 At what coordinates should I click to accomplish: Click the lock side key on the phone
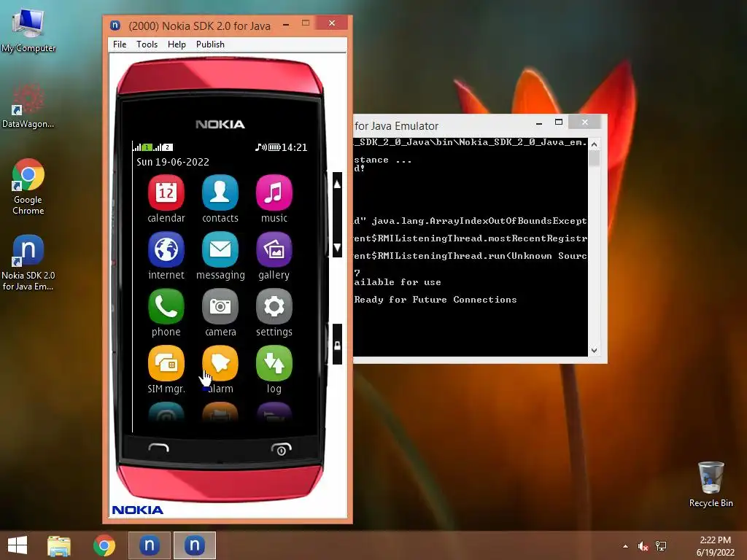click(337, 344)
